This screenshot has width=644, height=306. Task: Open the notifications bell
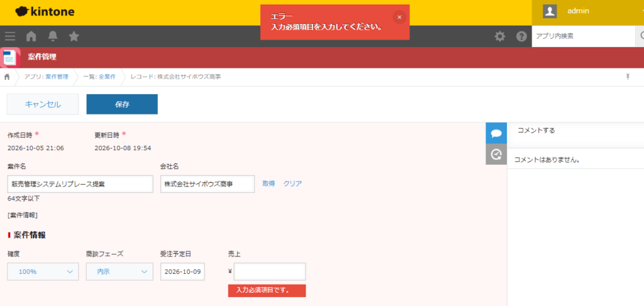[x=53, y=36]
